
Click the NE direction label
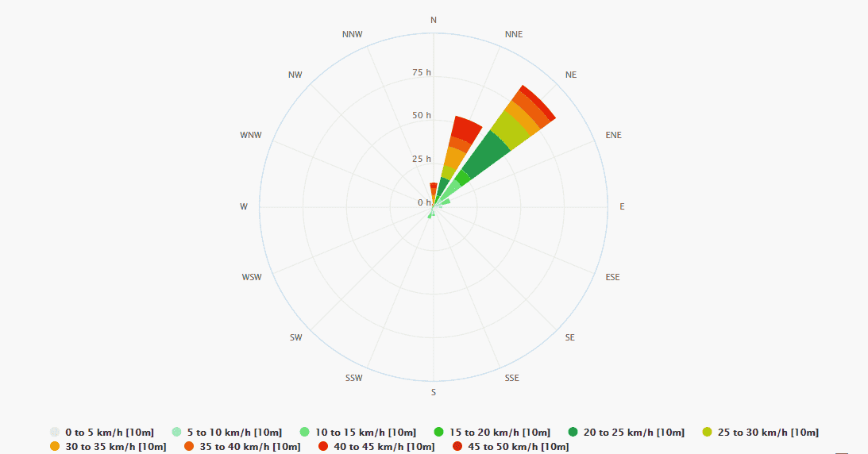[571, 75]
